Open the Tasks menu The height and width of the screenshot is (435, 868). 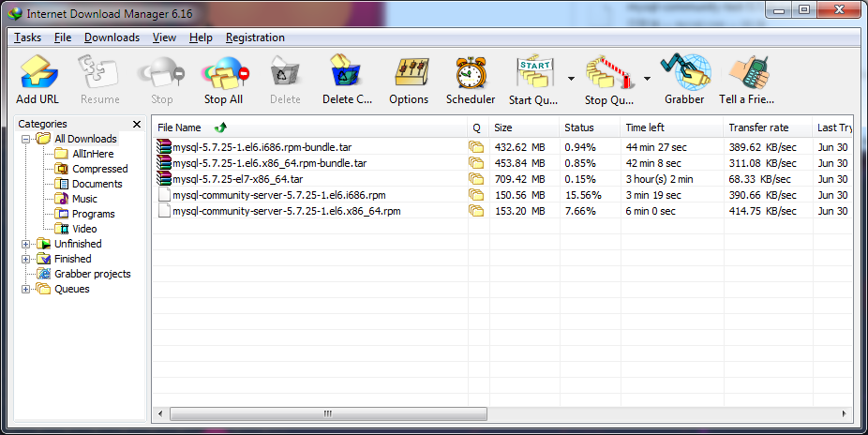(28, 37)
